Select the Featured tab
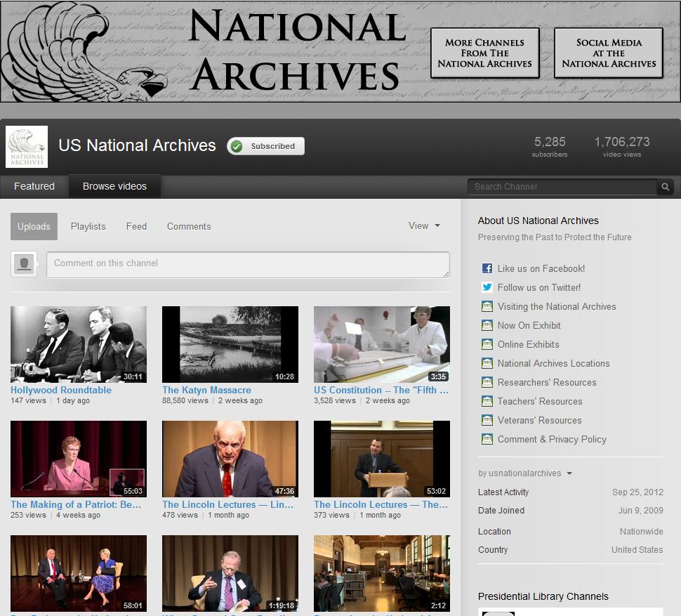Image resolution: width=681 pixels, height=616 pixels. 34,186
